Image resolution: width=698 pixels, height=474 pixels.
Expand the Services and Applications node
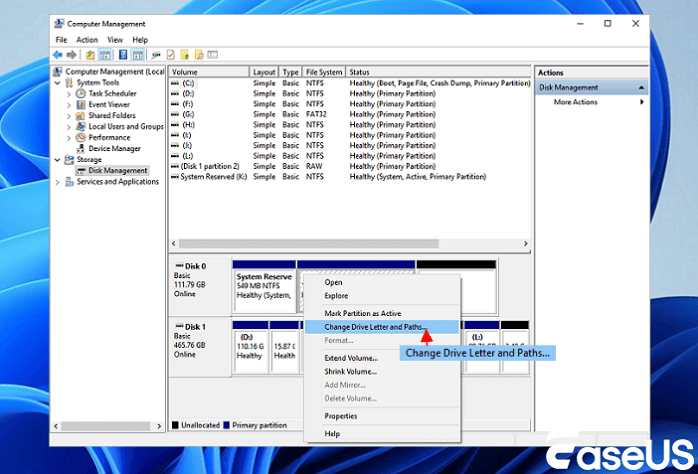pos(58,182)
